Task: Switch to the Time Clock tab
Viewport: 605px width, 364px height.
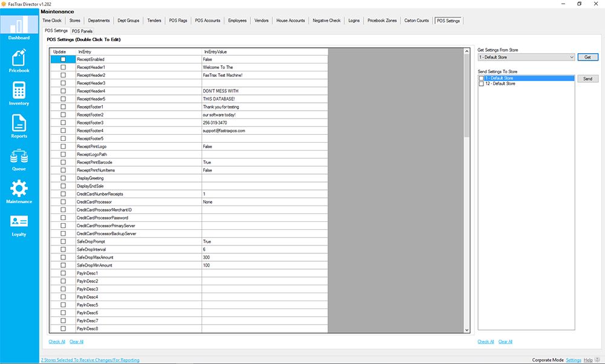Action: (52, 21)
